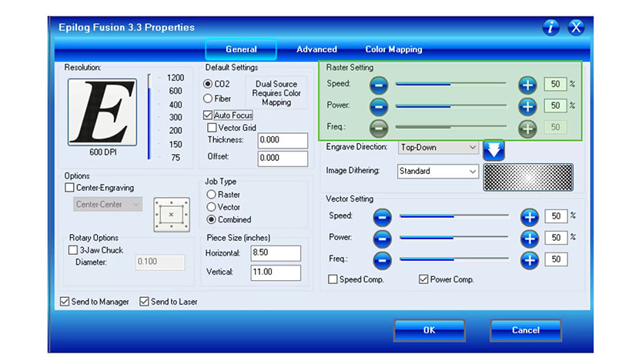Select the Fiber laser radio button

coord(209,99)
